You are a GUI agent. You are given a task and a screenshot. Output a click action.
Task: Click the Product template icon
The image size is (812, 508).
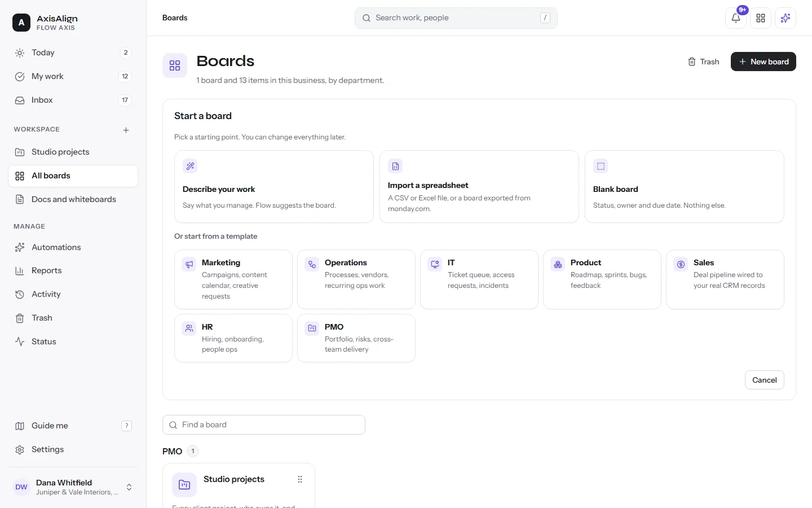point(558,264)
